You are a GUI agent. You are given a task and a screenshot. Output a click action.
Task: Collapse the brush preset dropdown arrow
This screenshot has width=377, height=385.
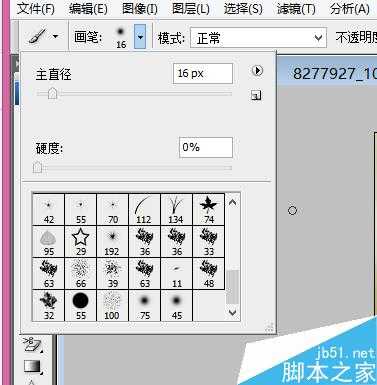140,36
